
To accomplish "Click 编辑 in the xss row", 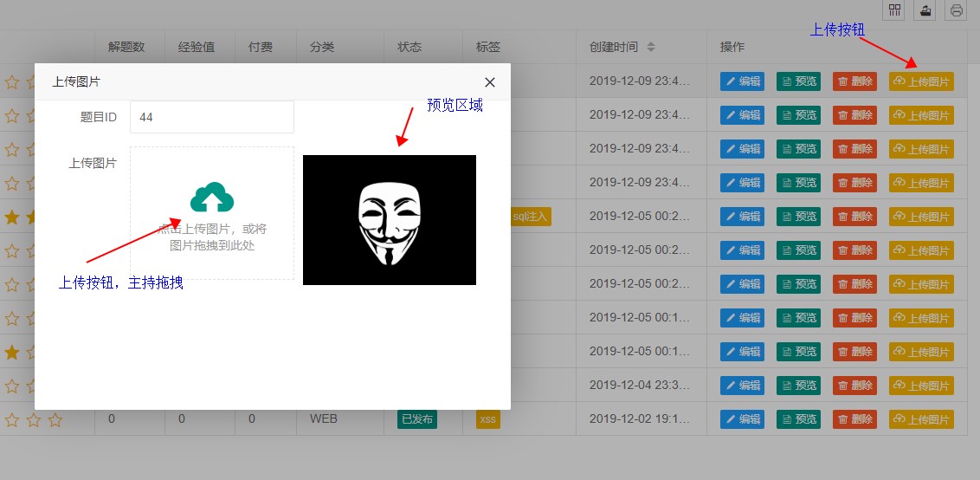I will click(742, 419).
